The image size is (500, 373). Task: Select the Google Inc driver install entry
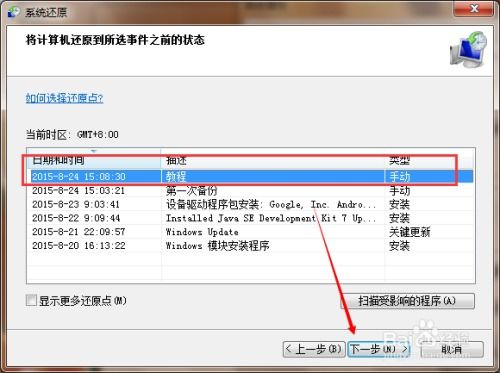click(x=251, y=204)
